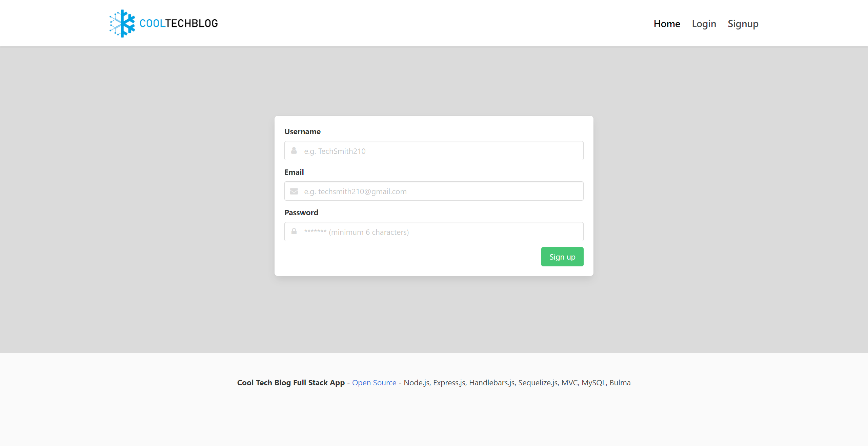Screen dimensions: 868x446
Task: Click the Password label
Action: (x=301, y=212)
